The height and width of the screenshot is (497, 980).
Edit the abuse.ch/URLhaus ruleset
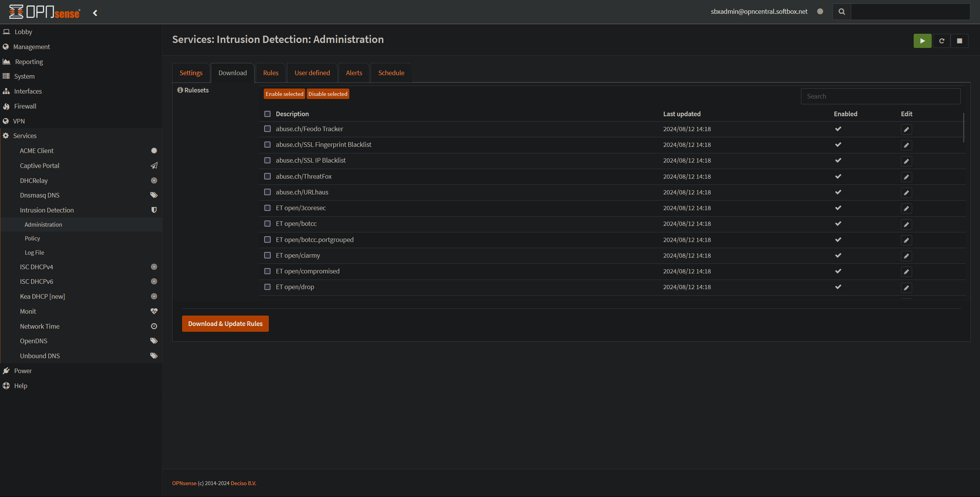[906, 193]
